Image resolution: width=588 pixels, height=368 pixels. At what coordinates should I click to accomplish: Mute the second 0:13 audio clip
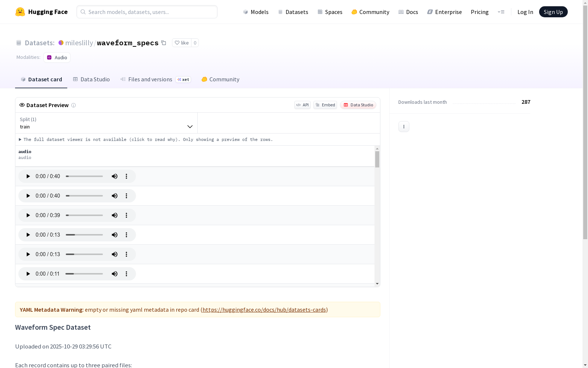[115, 254]
